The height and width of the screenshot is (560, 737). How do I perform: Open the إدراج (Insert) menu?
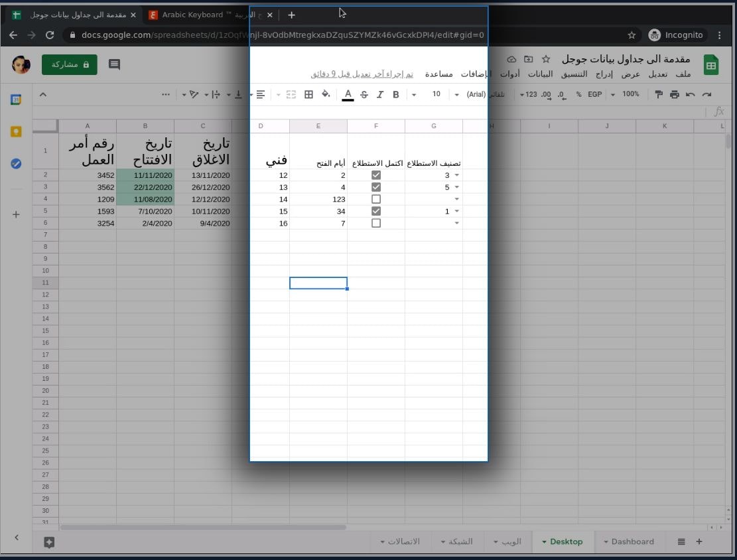click(x=604, y=74)
